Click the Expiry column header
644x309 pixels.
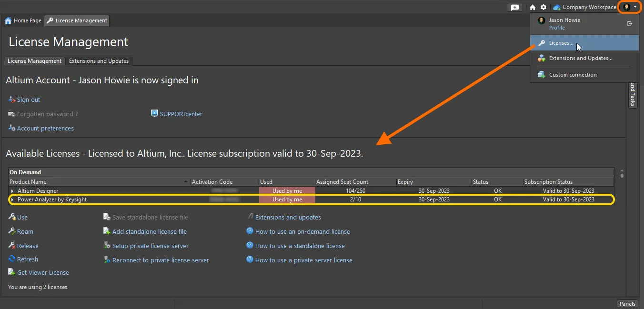click(x=434, y=182)
